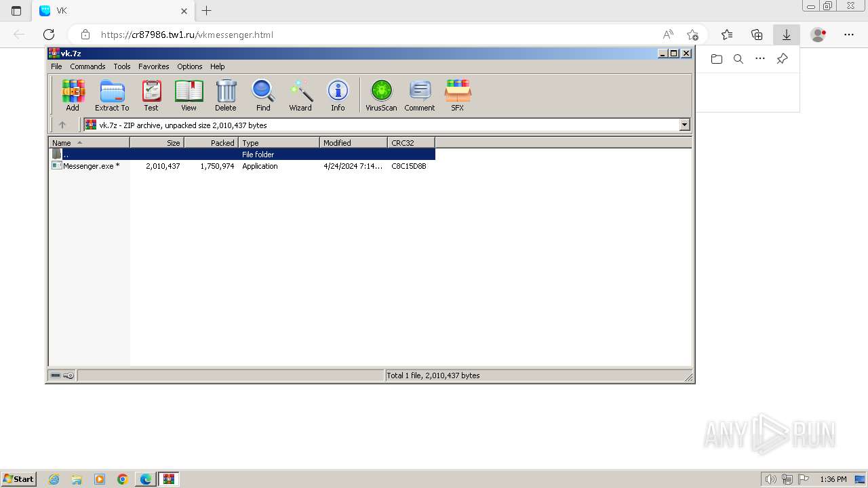This screenshot has width=868, height=488.
Task: Launch the Wizard wand tool
Action: [x=300, y=95]
